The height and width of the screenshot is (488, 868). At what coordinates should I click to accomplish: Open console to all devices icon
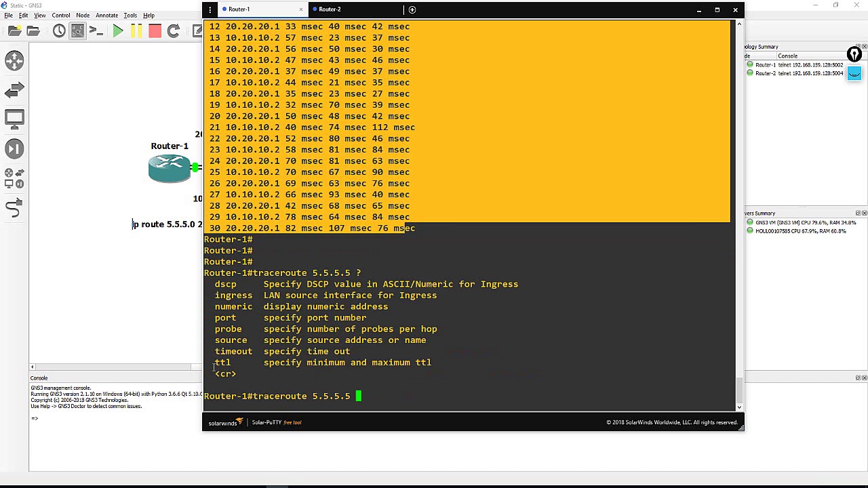coord(96,31)
